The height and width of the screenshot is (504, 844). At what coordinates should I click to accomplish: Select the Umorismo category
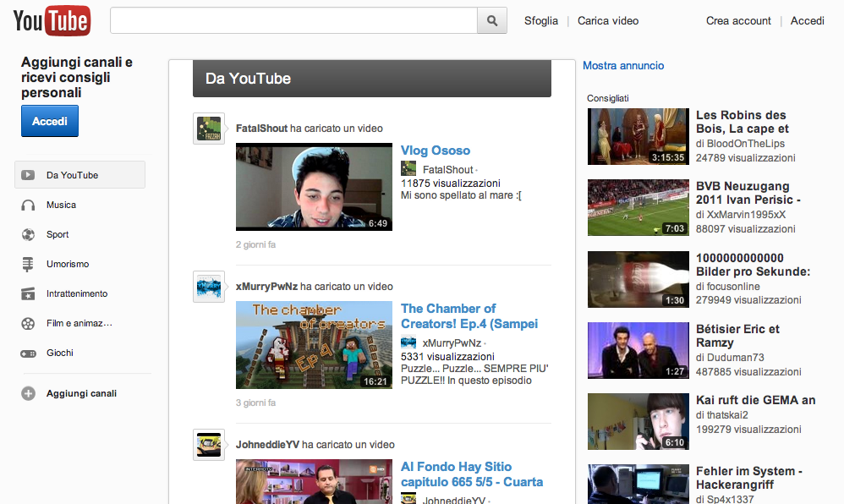coord(68,264)
